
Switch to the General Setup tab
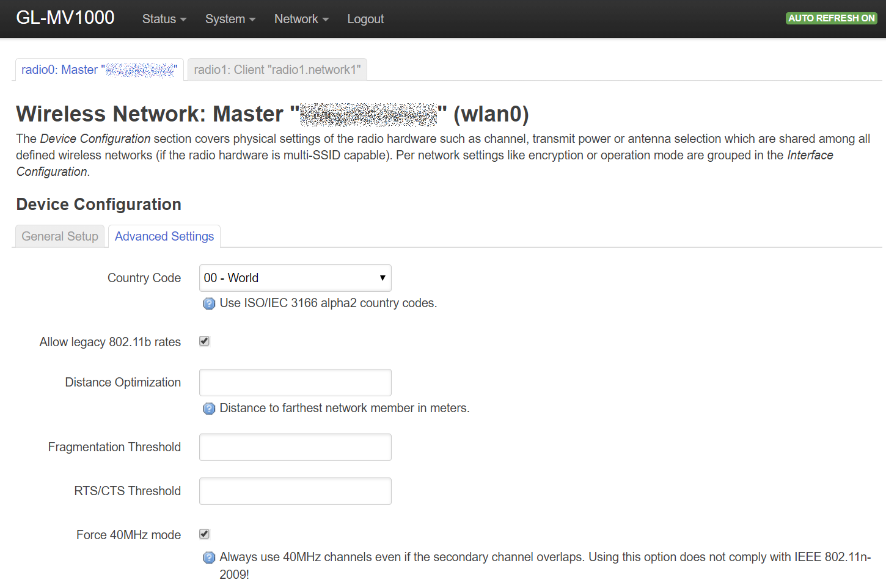(60, 236)
